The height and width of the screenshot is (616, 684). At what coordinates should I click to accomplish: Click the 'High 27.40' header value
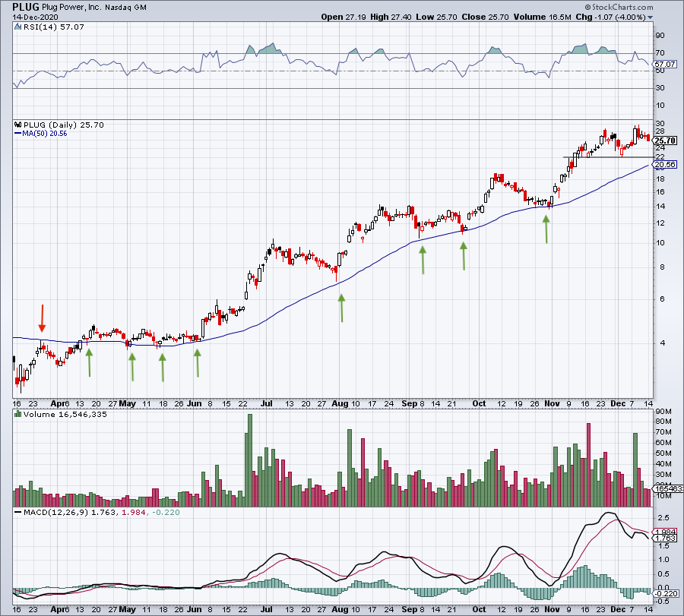click(391, 17)
